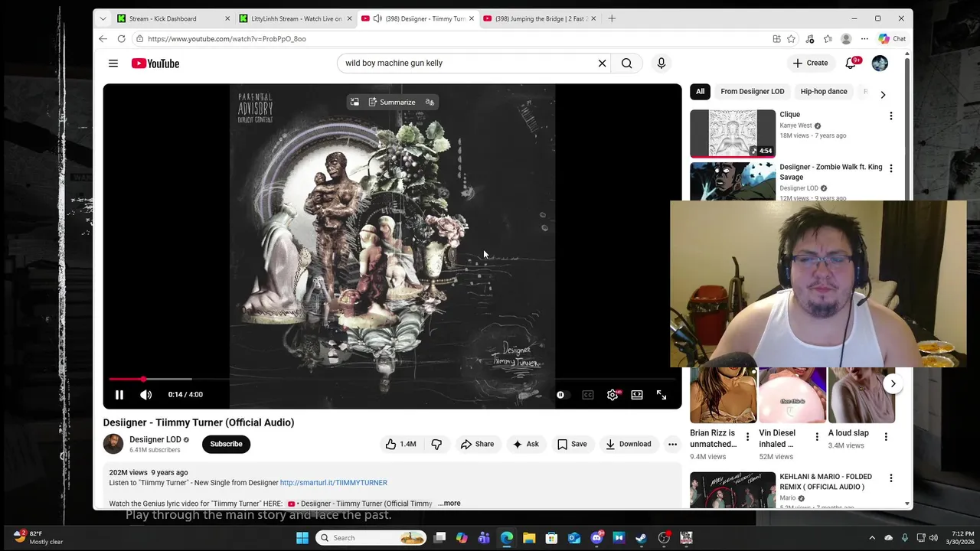Click picture-in-picture icon left of Summarize
The height and width of the screenshot is (551, 980).
coord(354,102)
